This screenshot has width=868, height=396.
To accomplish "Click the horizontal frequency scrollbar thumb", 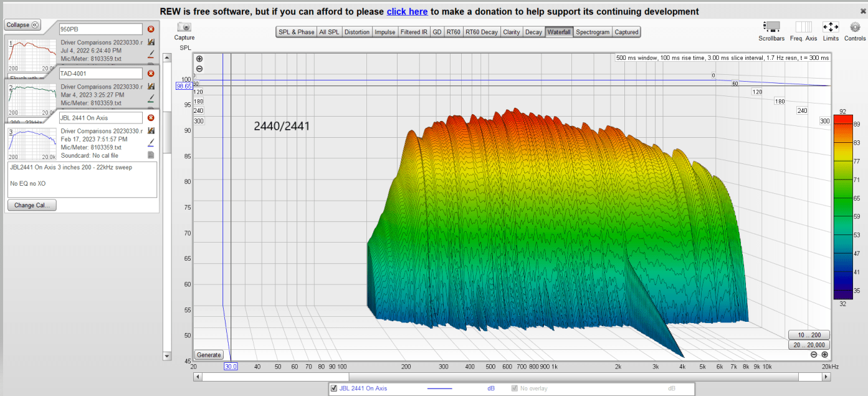I will [573, 377].
